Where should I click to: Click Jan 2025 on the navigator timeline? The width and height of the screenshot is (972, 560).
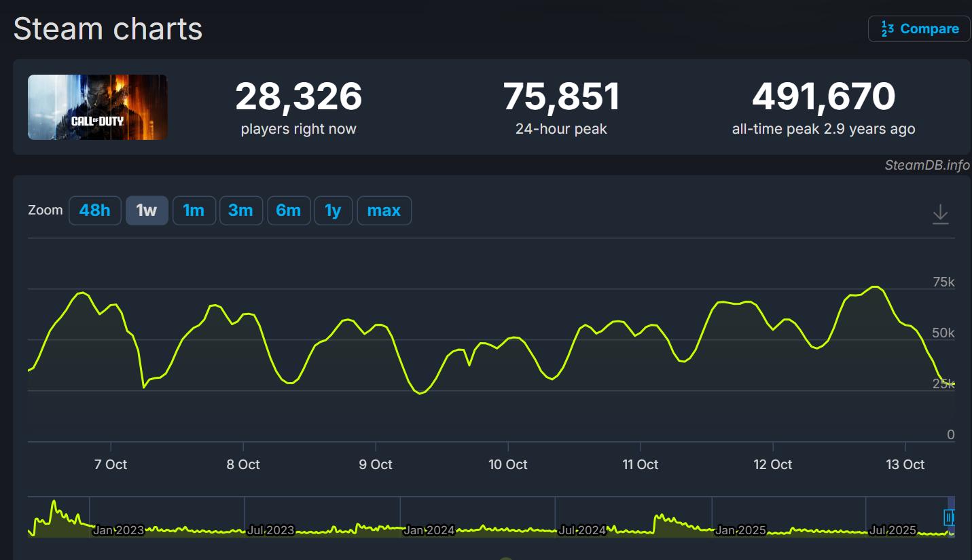coord(740,530)
